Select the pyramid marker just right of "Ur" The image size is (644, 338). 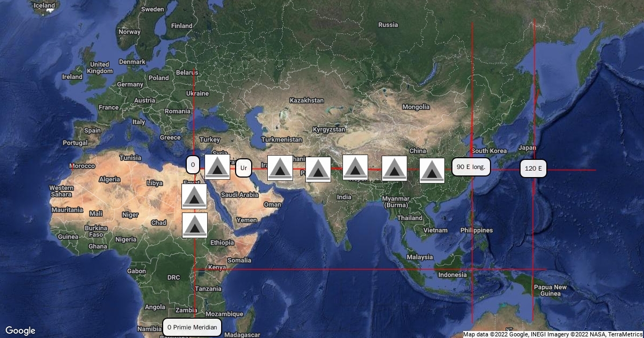click(280, 168)
